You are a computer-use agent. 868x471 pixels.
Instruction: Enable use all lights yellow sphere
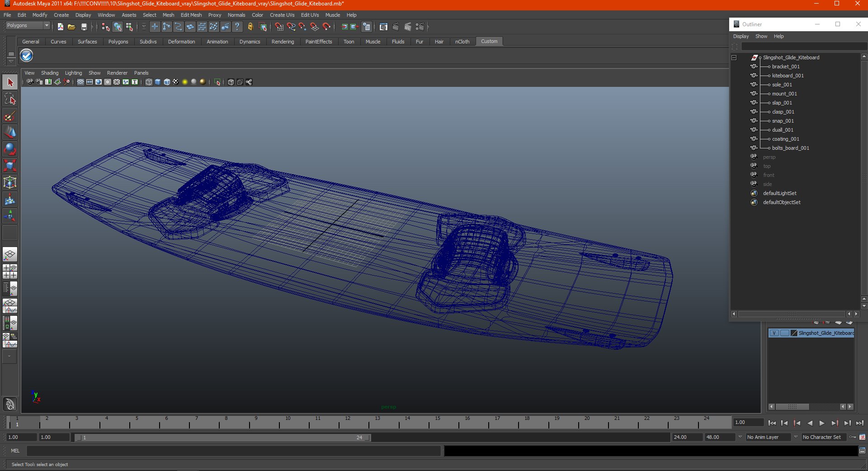coord(185,82)
